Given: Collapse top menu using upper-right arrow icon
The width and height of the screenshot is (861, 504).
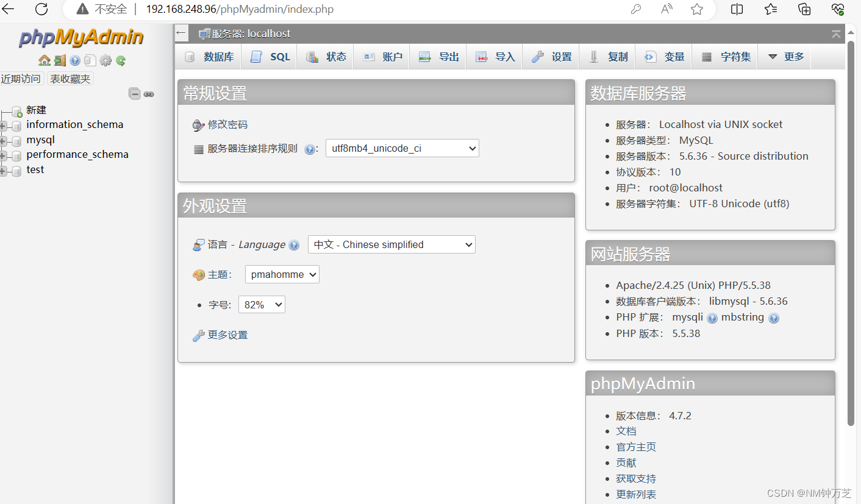Looking at the screenshot, I should [x=836, y=34].
